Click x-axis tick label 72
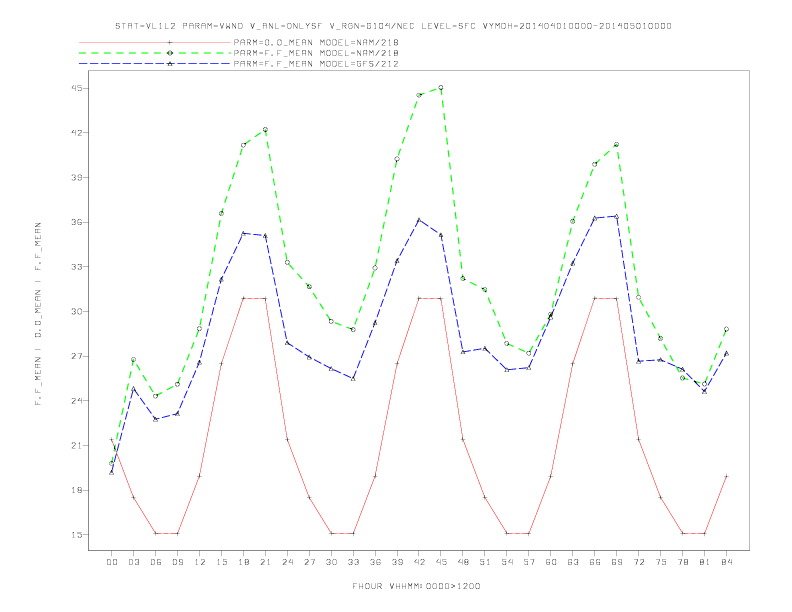792x612 pixels. click(638, 562)
